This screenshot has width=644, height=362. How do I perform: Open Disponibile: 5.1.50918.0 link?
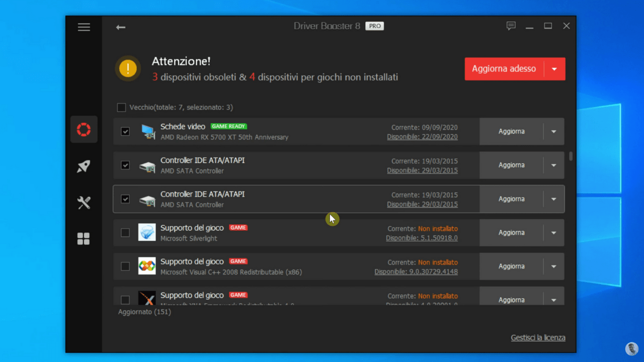422,238
